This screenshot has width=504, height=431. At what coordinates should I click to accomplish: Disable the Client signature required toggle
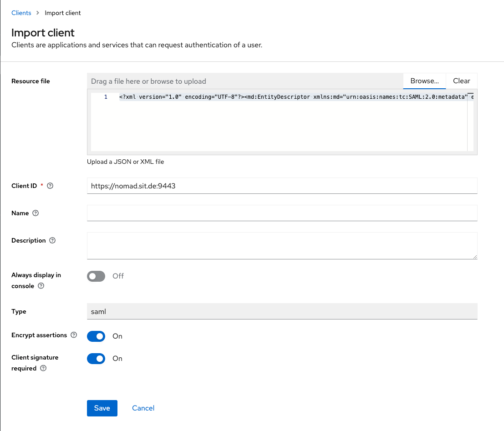pyautogui.click(x=96, y=359)
